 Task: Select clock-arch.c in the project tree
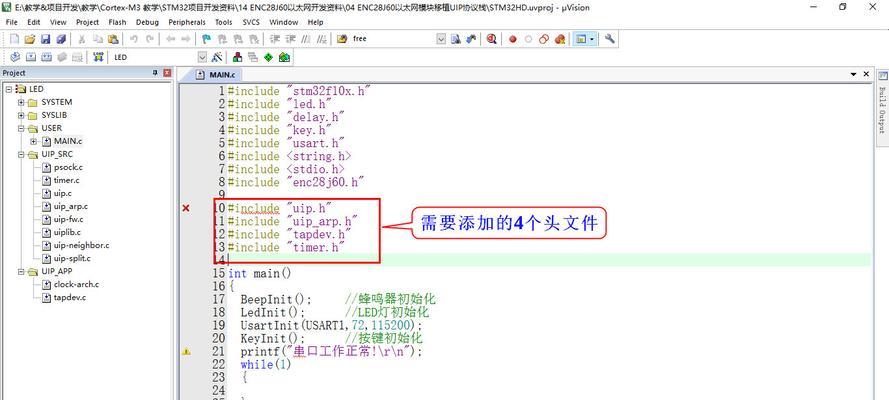click(x=77, y=284)
